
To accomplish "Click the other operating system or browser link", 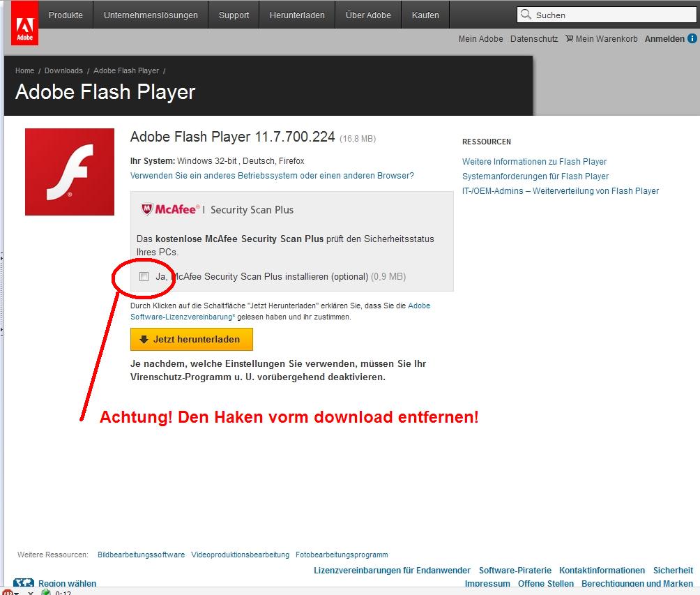I will coord(272,176).
